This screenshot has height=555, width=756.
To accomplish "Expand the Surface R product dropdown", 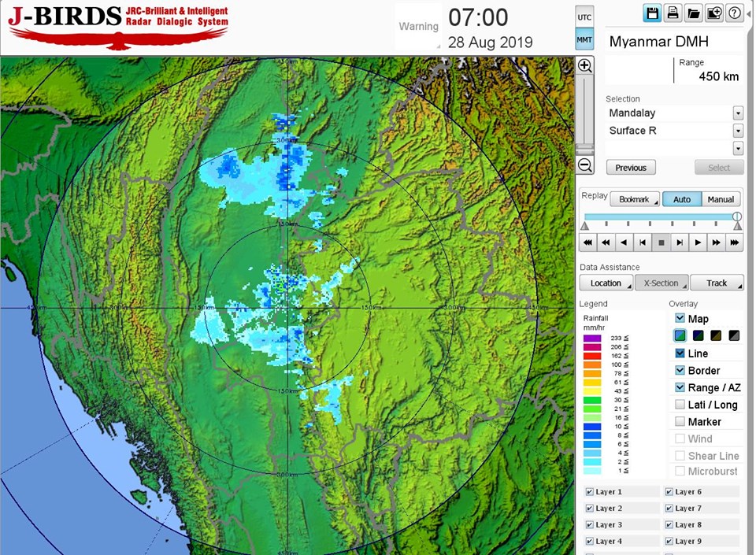I will pos(738,131).
